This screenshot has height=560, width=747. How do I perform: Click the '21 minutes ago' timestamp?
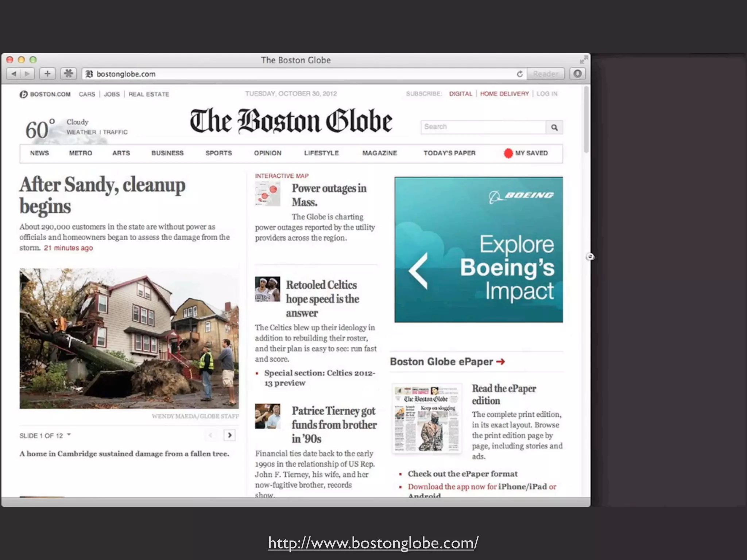tap(68, 248)
